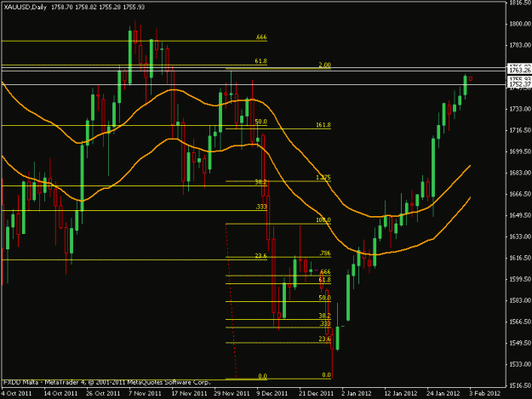532x399 pixels.
Task: Click the 1616.50 price axis label
Action: coord(520,258)
